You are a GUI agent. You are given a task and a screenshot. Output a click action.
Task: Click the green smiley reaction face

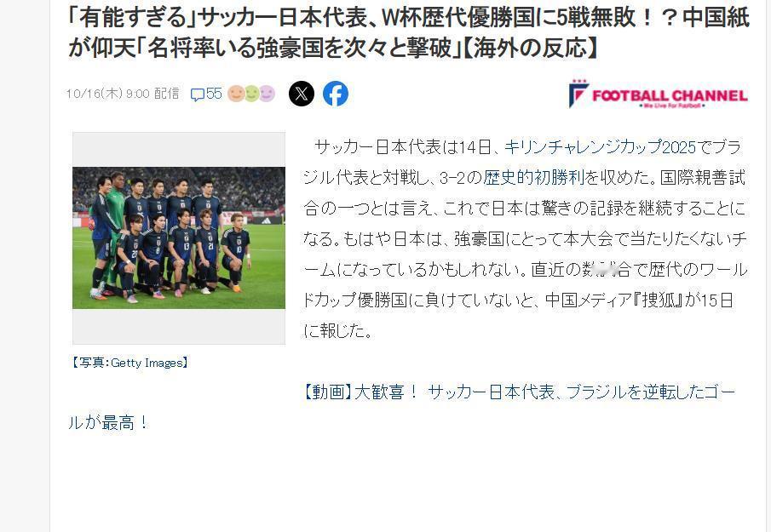click(251, 94)
